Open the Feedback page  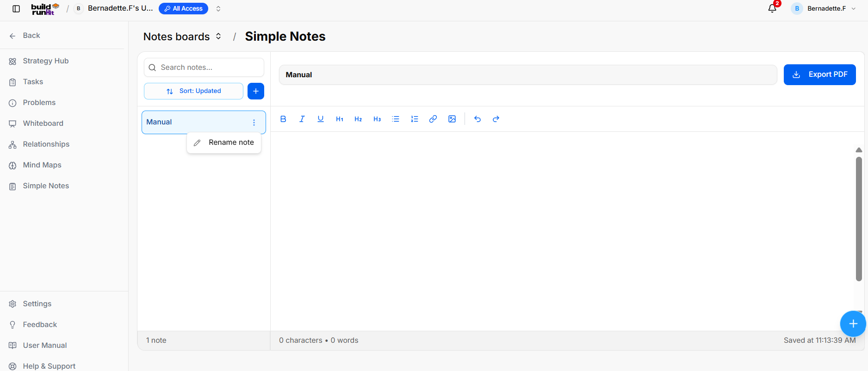[40, 325]
